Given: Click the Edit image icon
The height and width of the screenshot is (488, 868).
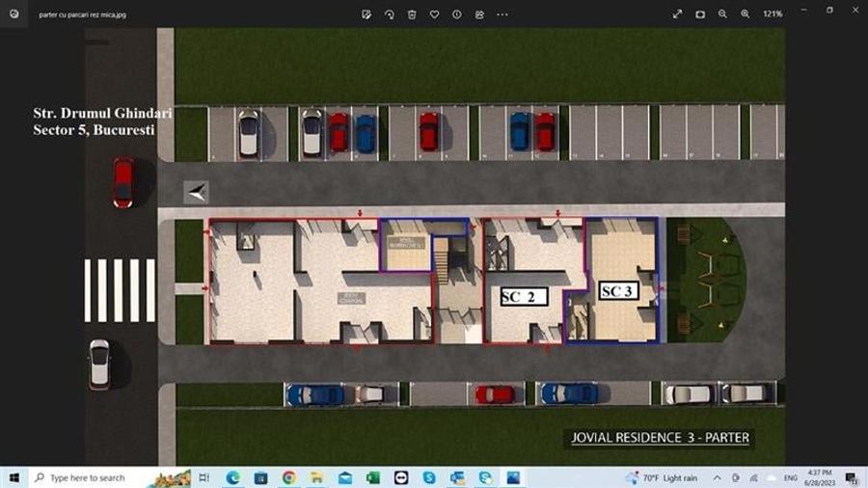Looking at the screenshot, I should [366, 14].
